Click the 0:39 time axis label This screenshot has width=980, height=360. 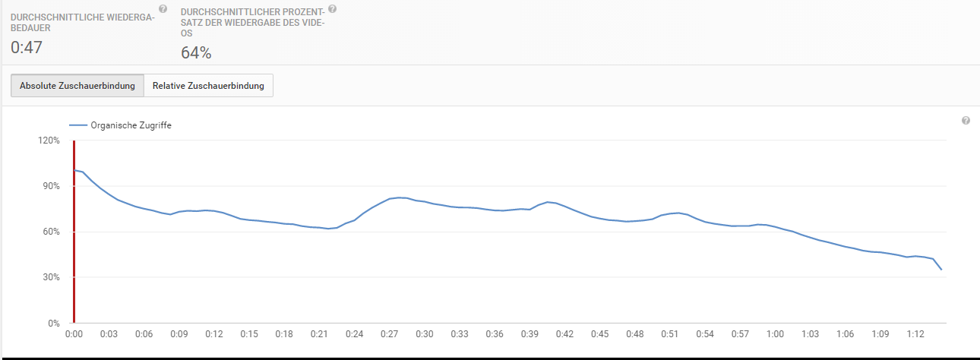tap(530, 334)
